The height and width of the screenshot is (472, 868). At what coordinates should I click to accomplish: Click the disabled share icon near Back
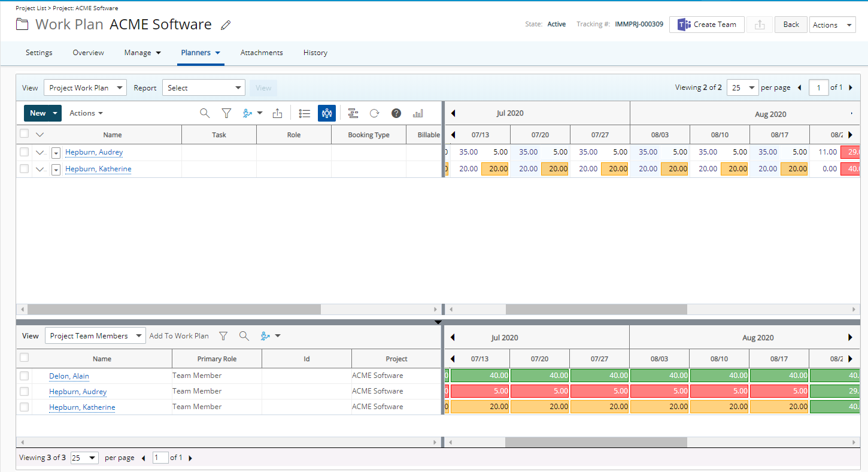coord(760,25)
